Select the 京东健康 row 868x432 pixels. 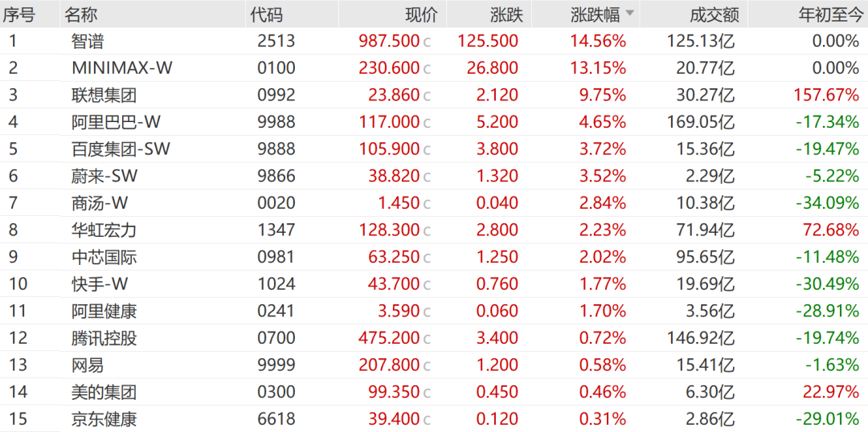(x=434, y=418)
